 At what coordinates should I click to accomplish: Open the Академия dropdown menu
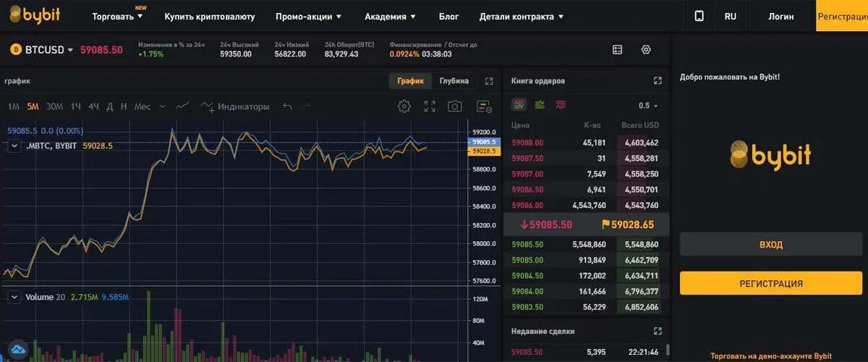390,16
